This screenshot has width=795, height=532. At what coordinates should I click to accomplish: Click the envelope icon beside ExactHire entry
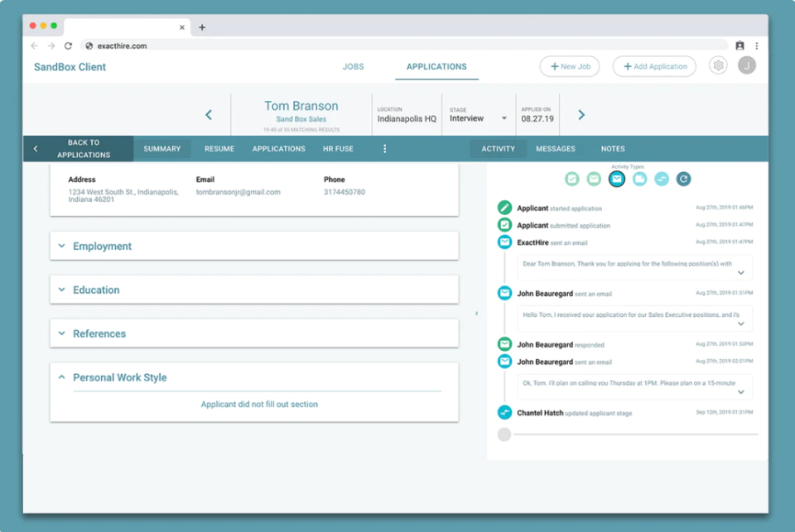pos(504,242)
